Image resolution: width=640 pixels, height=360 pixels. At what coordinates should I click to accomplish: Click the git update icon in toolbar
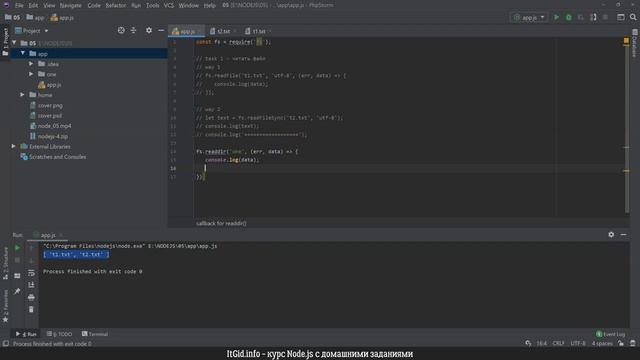593,18
